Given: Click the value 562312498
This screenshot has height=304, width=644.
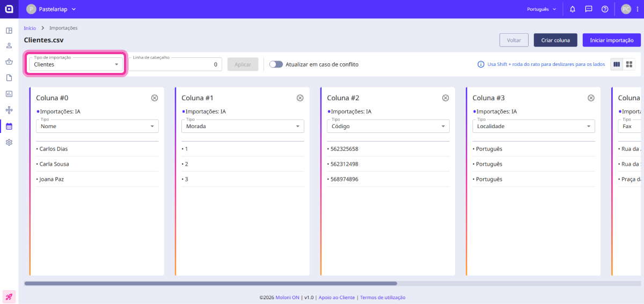Looking at the screenshot, I should 344,164.
